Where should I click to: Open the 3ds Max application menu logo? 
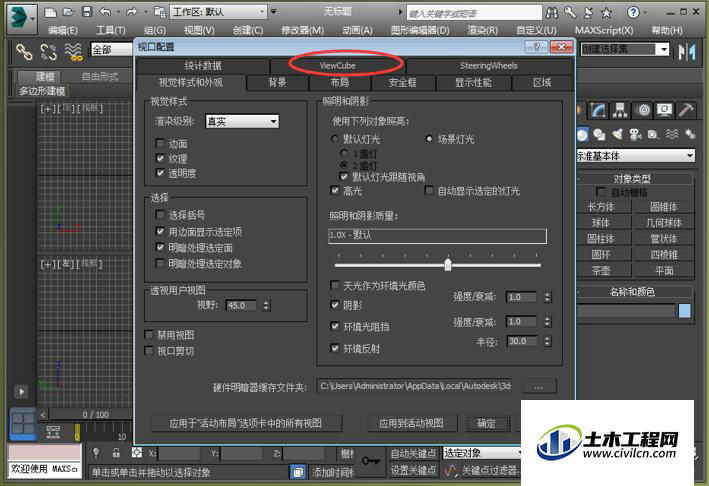[20, 18]
